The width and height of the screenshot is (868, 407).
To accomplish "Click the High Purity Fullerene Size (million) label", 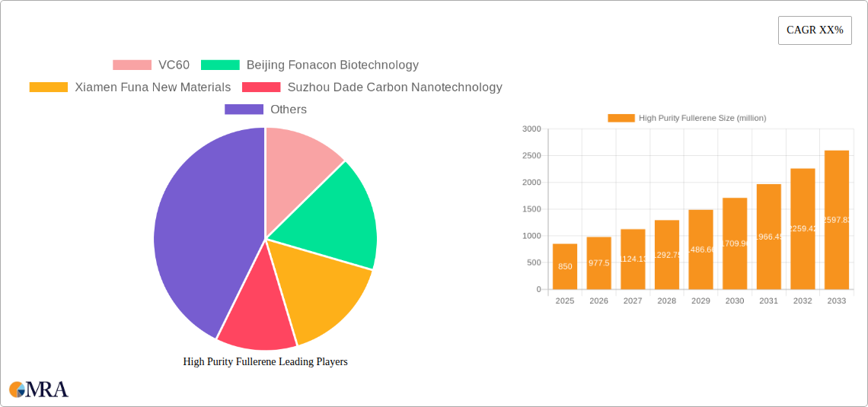I will coord(703,118).
